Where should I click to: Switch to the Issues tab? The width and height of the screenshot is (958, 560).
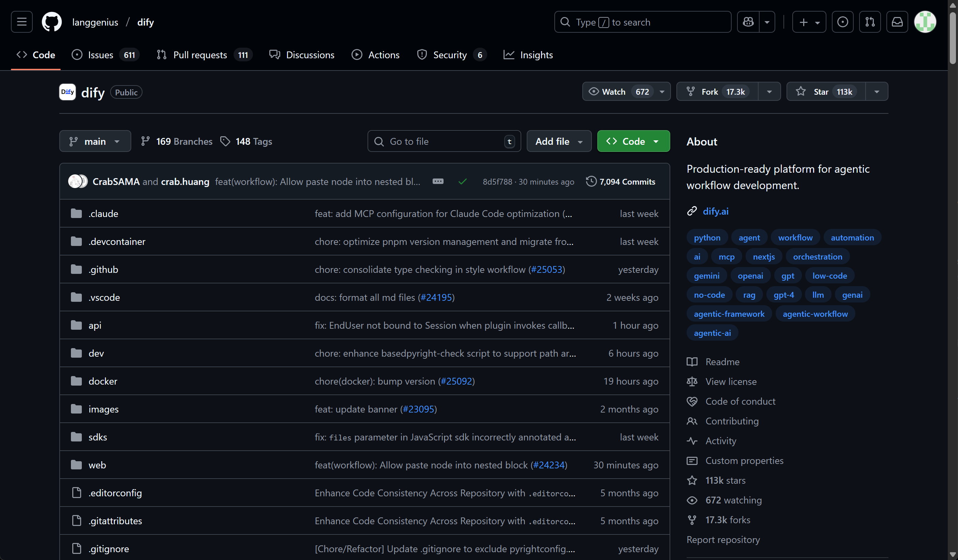pos(105,55)
